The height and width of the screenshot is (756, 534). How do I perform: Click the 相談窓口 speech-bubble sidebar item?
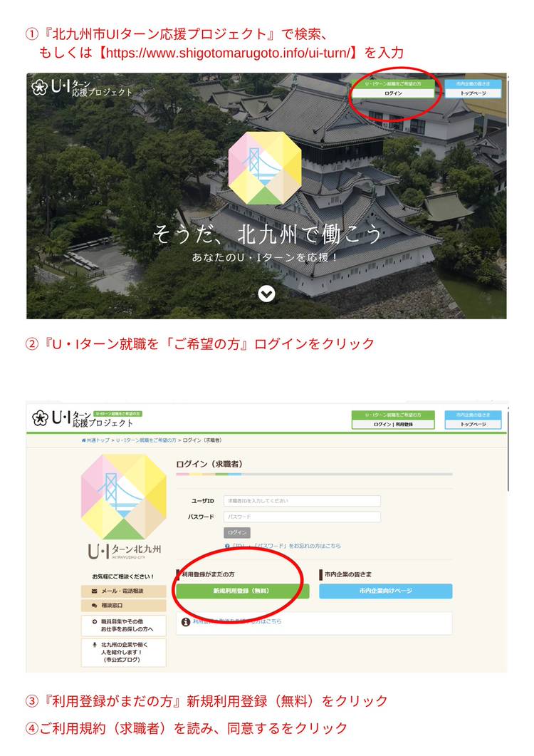(x=123, y=606)
